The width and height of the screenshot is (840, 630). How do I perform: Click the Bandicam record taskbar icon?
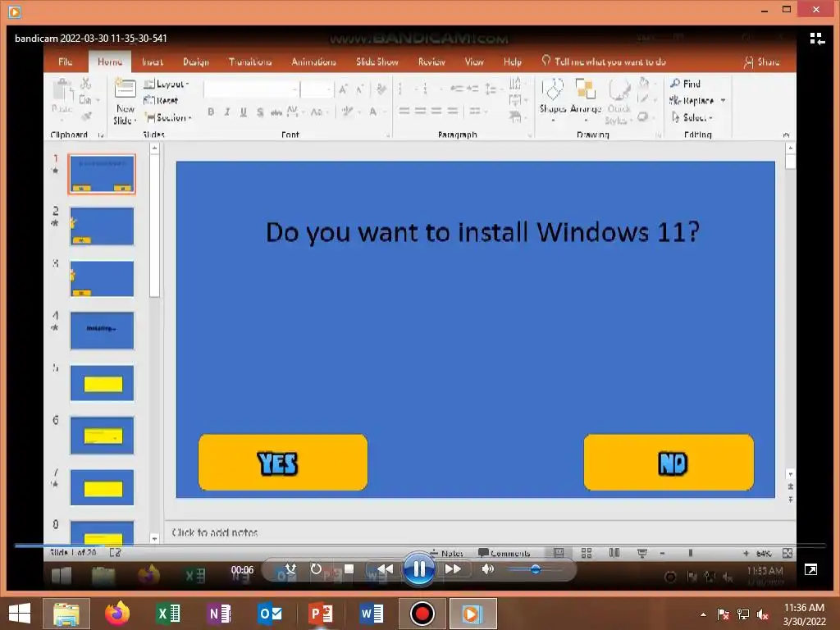click(422, 614)
